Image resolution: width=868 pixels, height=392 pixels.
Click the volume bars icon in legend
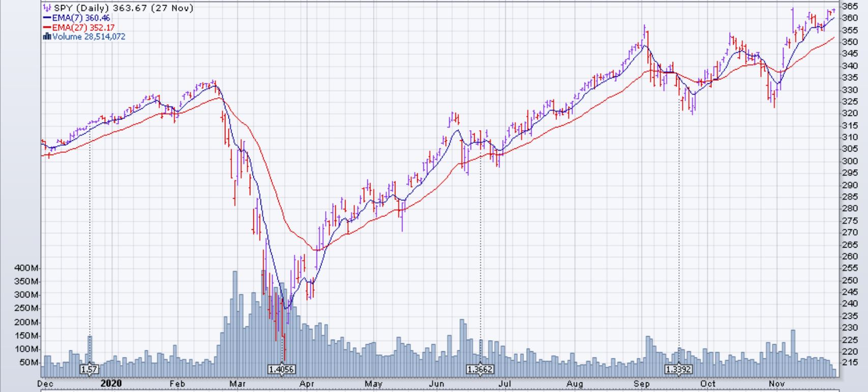click(x=47, y=37)
